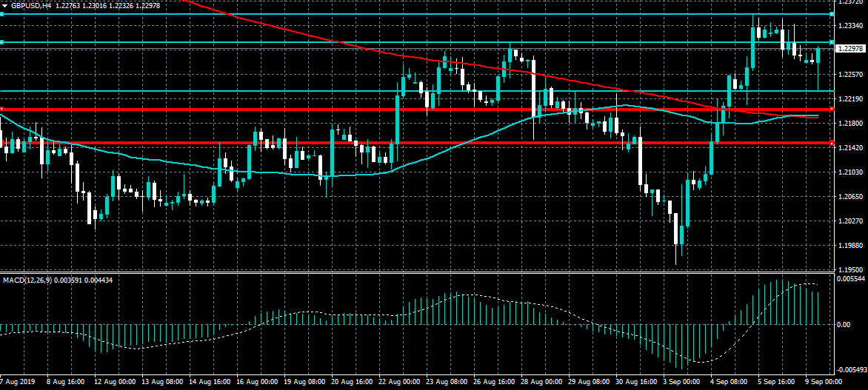
Task: Click the 1.22190 price axis label
Action: [850, 99]
